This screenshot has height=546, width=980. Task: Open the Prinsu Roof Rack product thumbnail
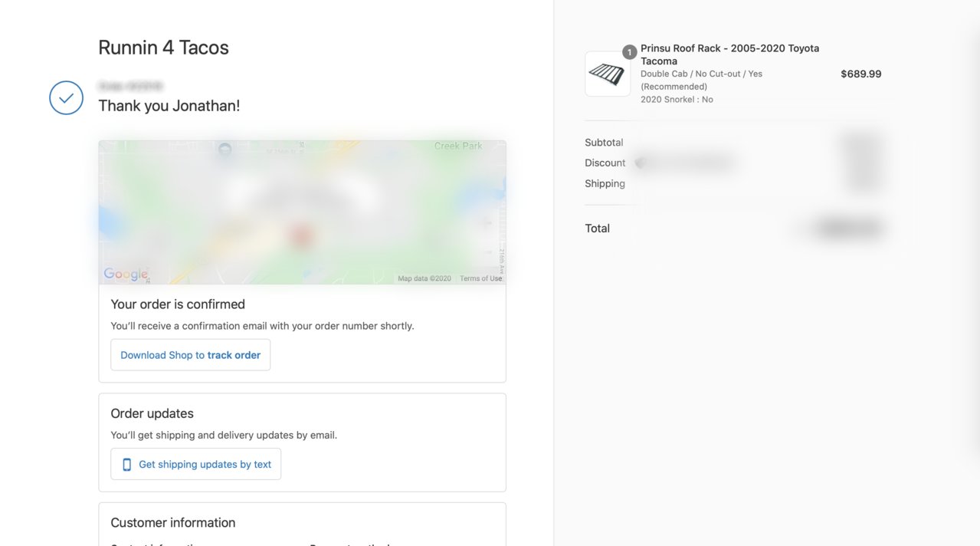608,74
